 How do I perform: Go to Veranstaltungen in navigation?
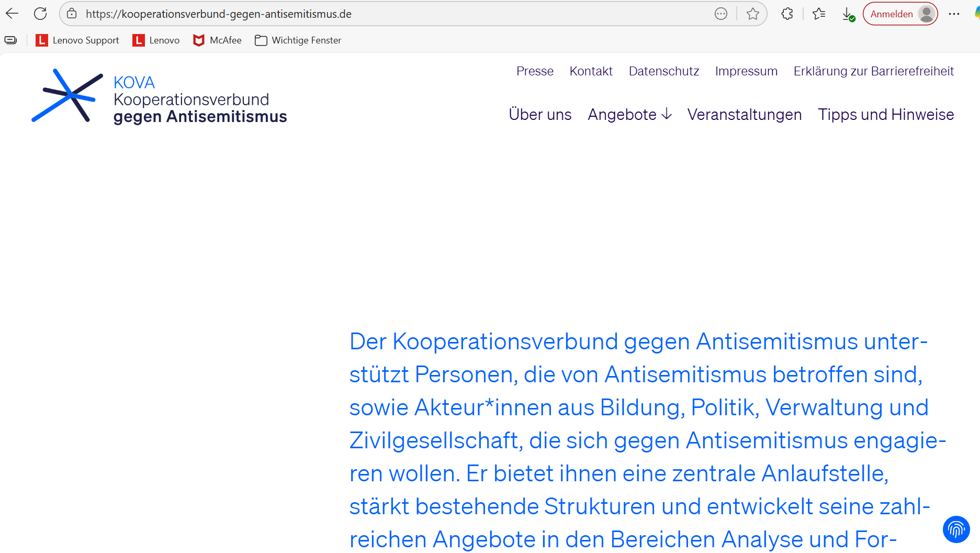coord(744,114)
